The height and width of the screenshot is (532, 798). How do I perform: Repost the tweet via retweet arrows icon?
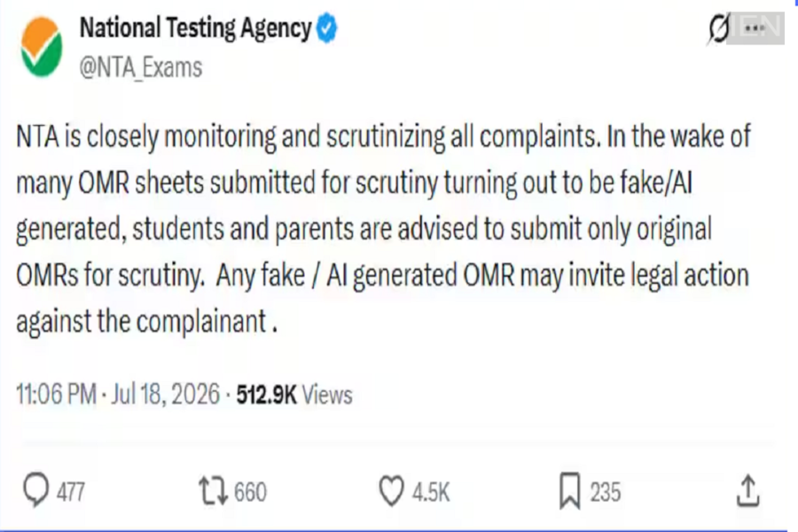point(213,490)
